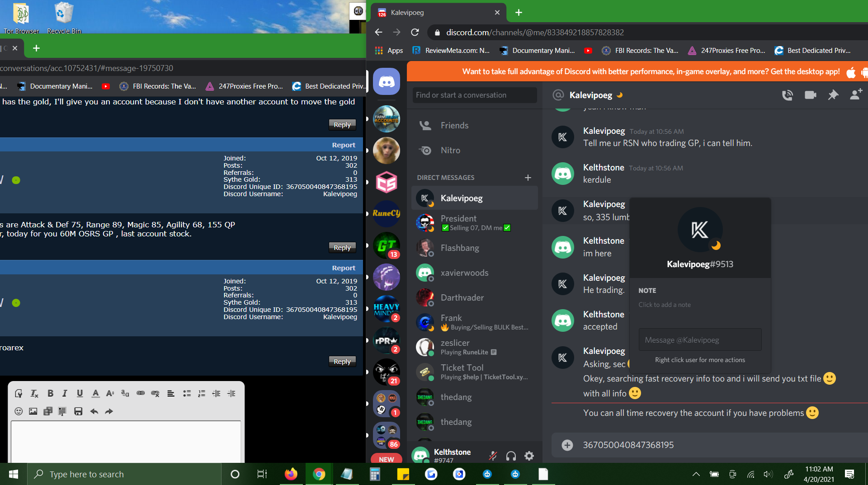Open font family dropdown in forum editor
Screen dimensions: 868x485
pos(125,394)
